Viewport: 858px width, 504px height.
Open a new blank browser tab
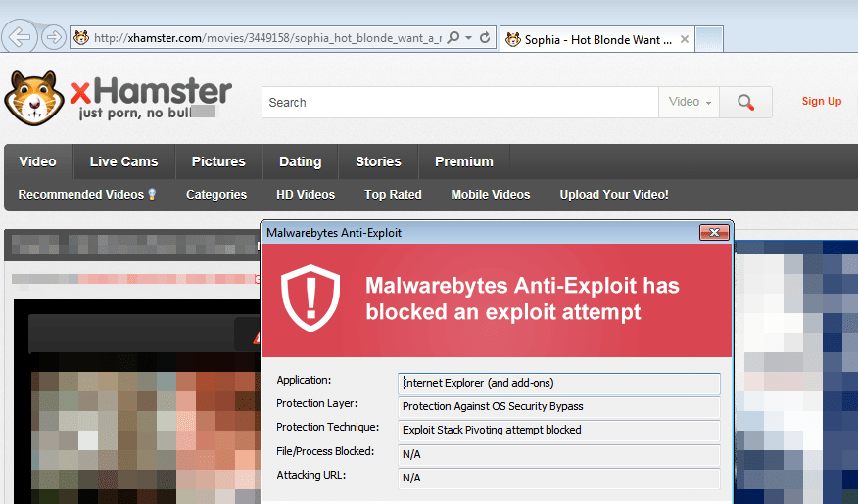click(709, 39)
